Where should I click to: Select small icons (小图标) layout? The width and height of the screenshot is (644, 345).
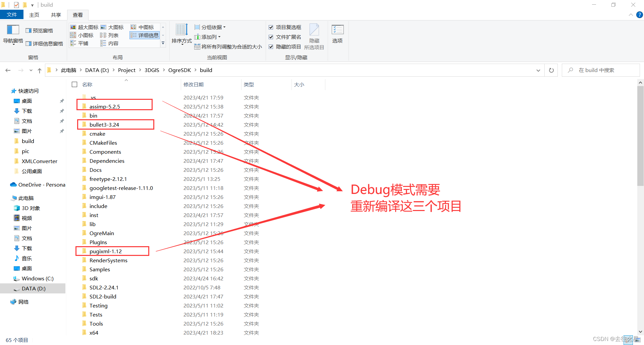(82, 35)
